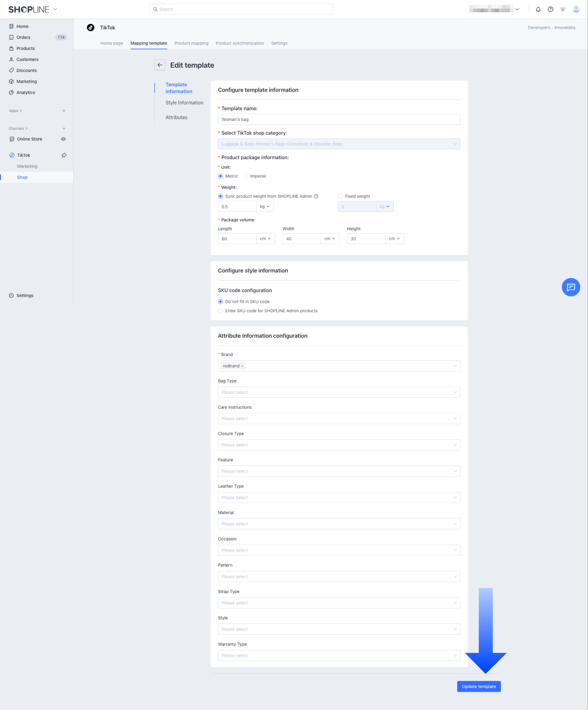Switch to the Product mapping tab
Image resolution: width=588 pixels, height=710 pixels.
point(191,43)
